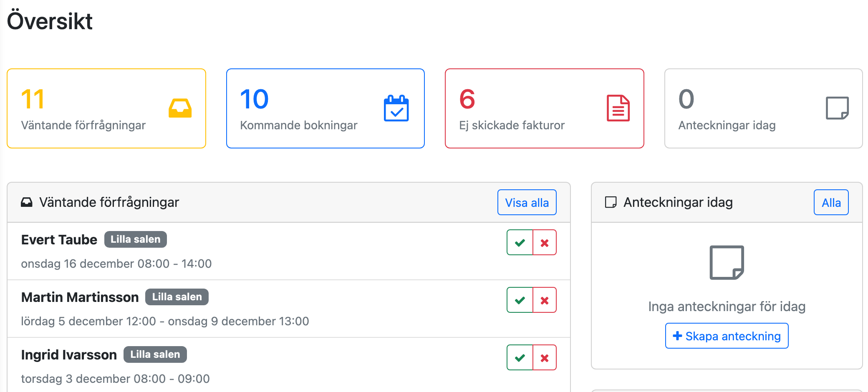
Task: Click Martin Martinsson's name in the list
Action: [x=80, y=297]
